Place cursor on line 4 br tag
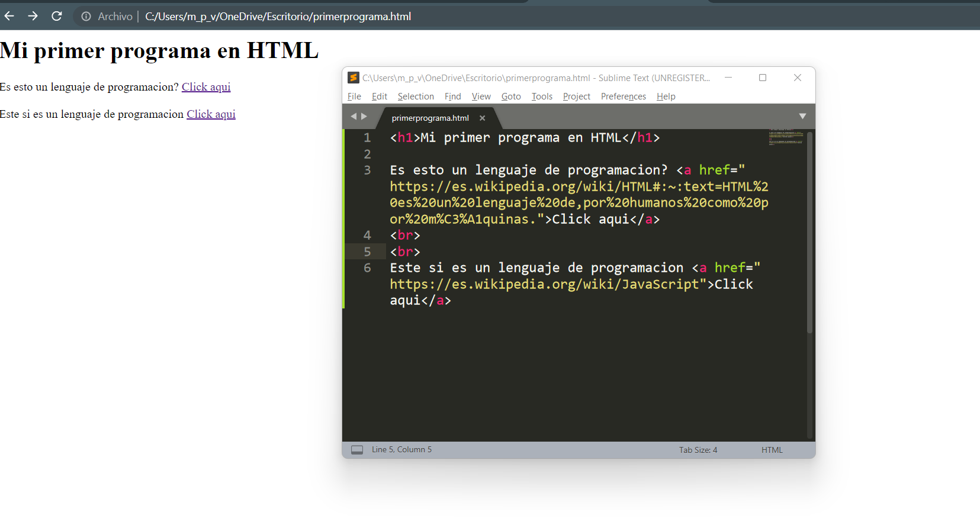Viewport: 980px width, 518px height. (405, 236)
